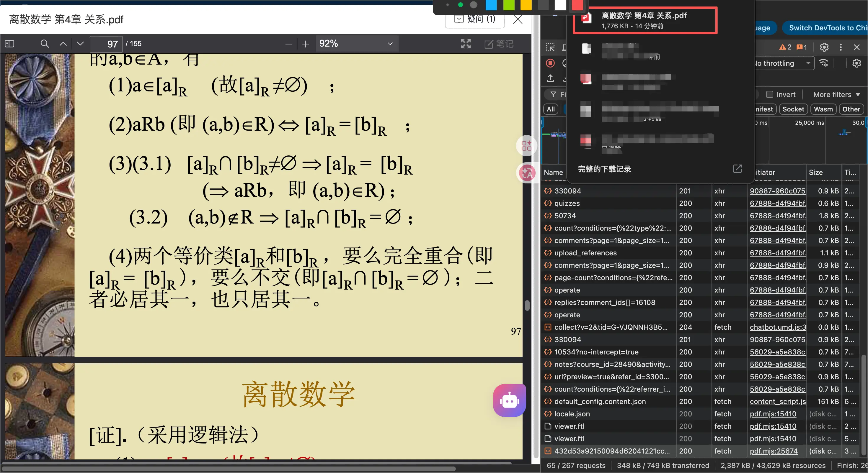Open full download history external icon
This screenshot has height=473, width=868.
coord(737,169)
